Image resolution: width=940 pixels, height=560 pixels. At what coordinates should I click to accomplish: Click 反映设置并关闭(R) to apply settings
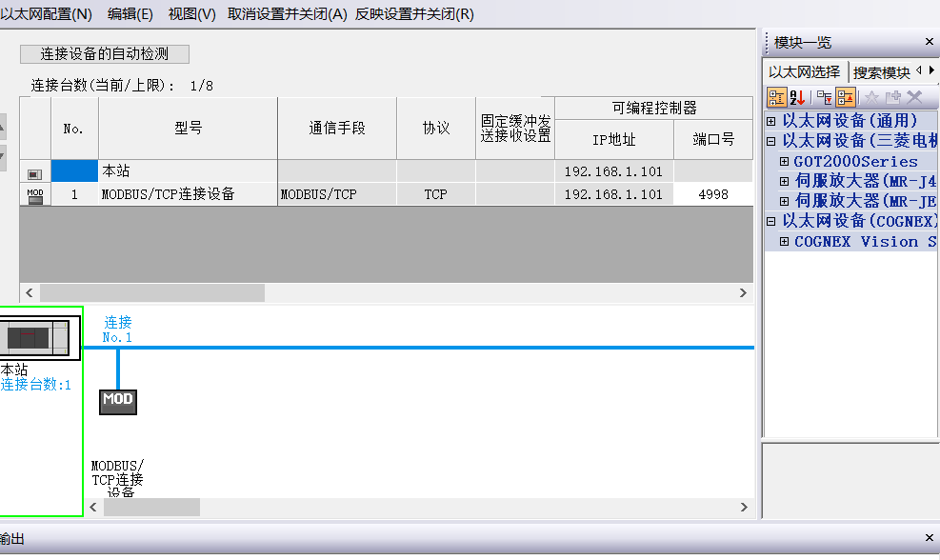pos(414,14)
